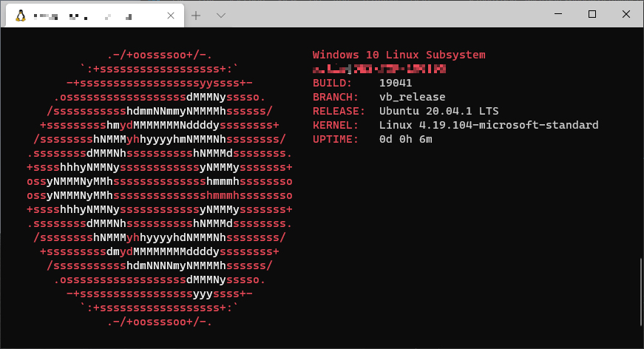Click the UPTIME: label
Screen dimensions: 644x349
coord(336,139)
